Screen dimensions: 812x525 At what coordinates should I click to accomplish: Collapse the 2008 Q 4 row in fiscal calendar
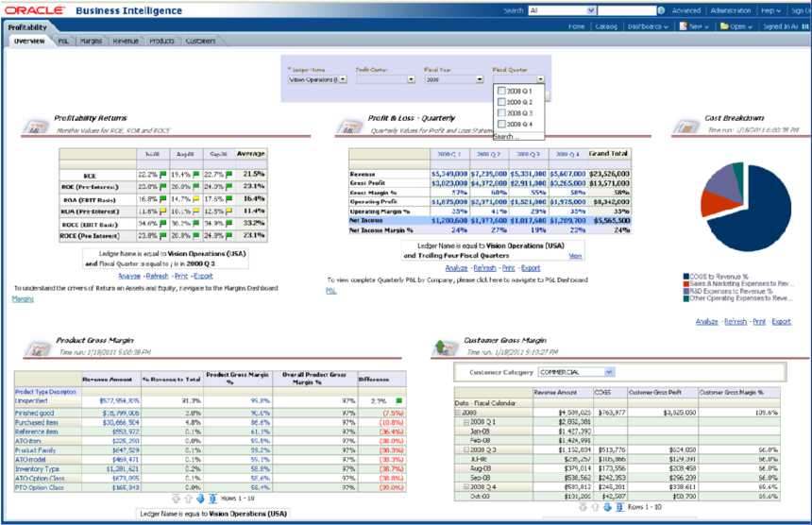pyautogui.click(x=465, y=487)
